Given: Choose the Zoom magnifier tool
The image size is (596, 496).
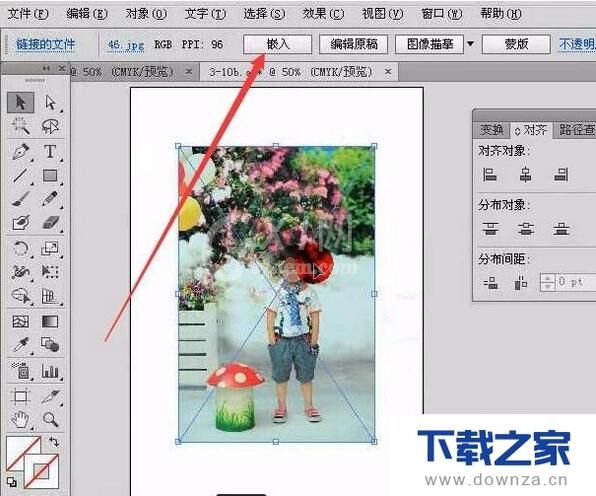Looking at the screenshot, I should click(x=50, y=420).
